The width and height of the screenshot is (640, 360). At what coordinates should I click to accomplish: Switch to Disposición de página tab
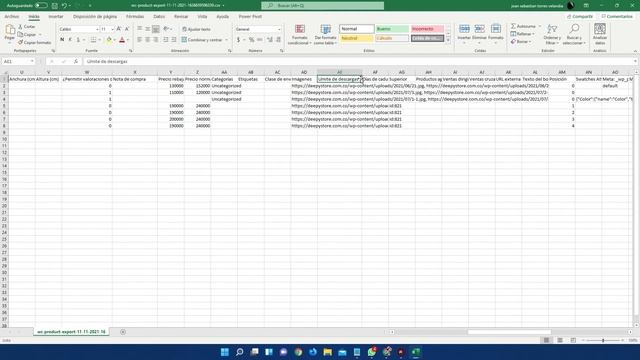pyautogui.click(x=95, y=17)
